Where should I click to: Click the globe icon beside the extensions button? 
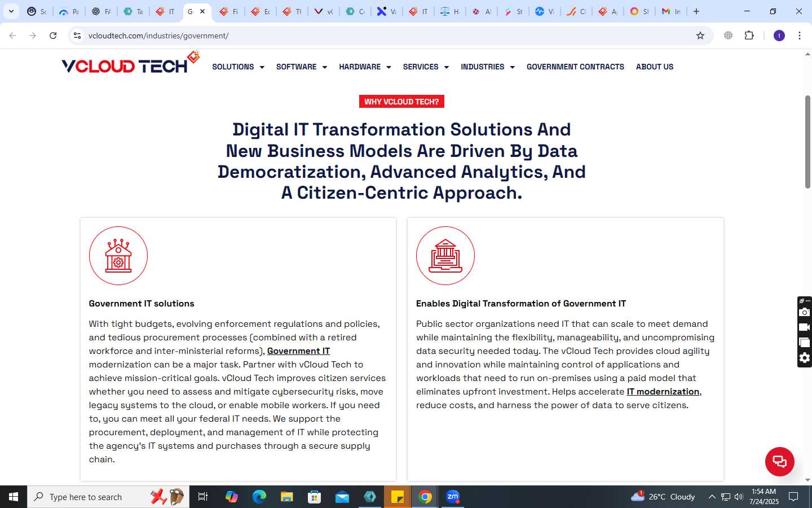coord(729,36)
